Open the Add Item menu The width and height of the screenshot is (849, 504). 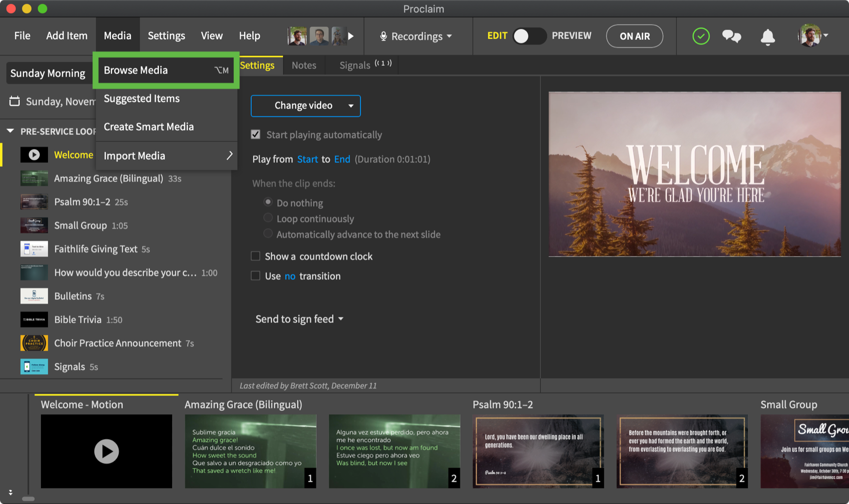(x=67, y=35)
